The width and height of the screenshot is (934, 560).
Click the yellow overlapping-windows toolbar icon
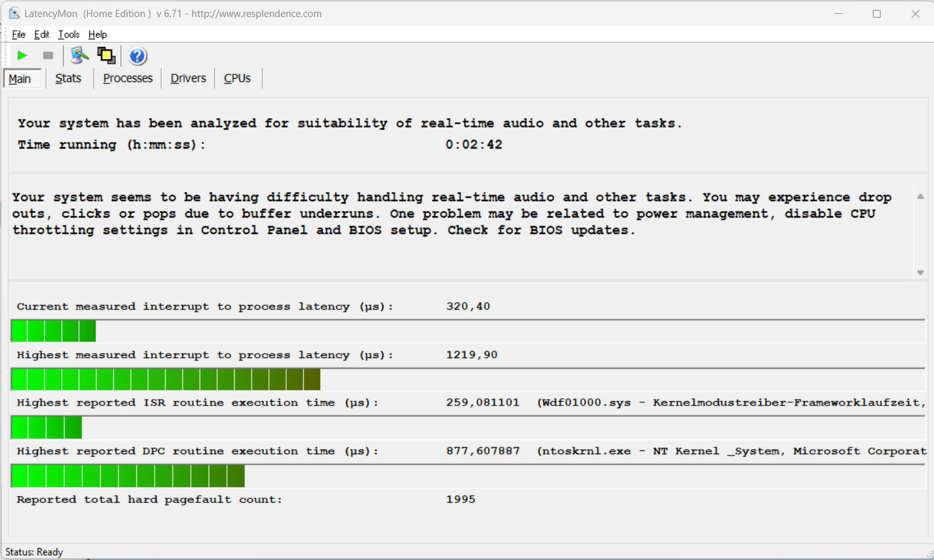click(x=106, y=56)
